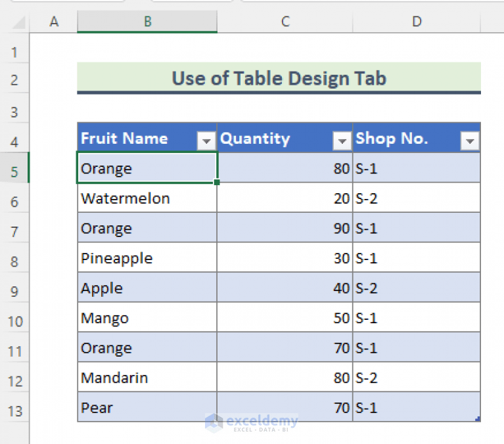Image resolution: width=504 pixels, height=444 pixels.
Task: Click shop S-1 for Pear
Action: [x=417, y=407]
